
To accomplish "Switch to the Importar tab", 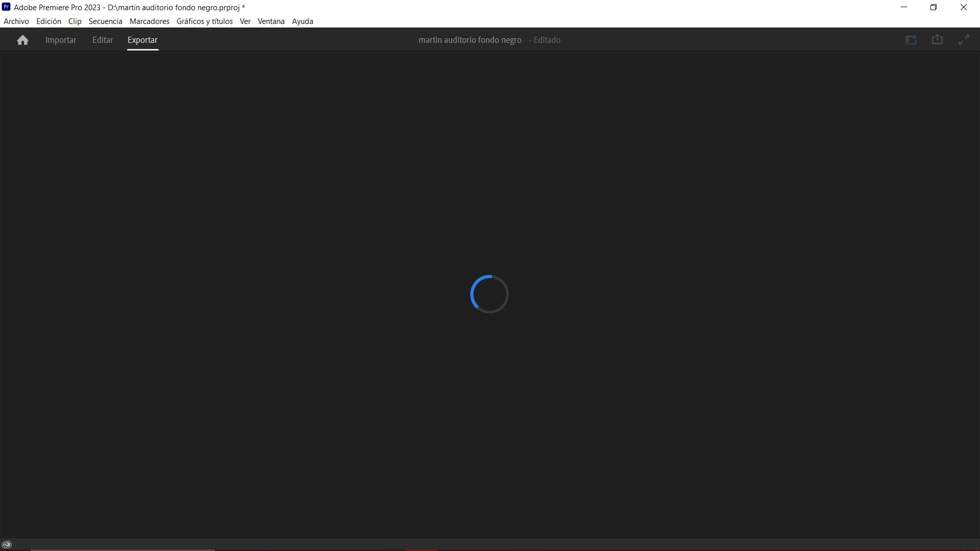I will point(61,40).
